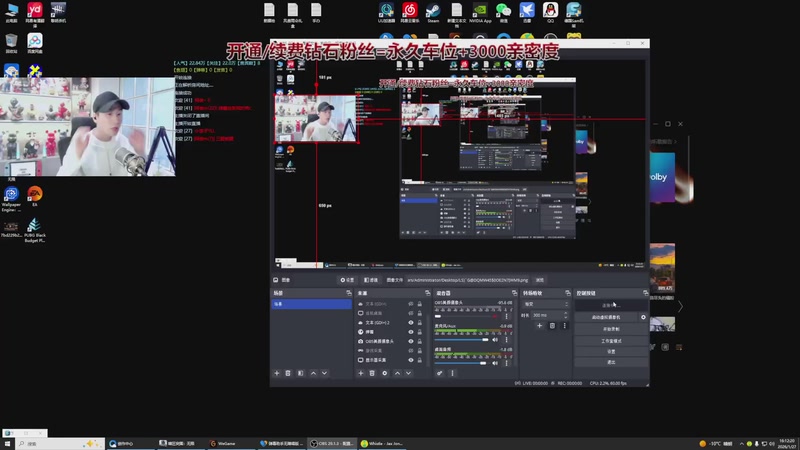Select the 文本 (GDI+) 2 source row
This screenshot has height=450, width=800.
pos(390,322)
